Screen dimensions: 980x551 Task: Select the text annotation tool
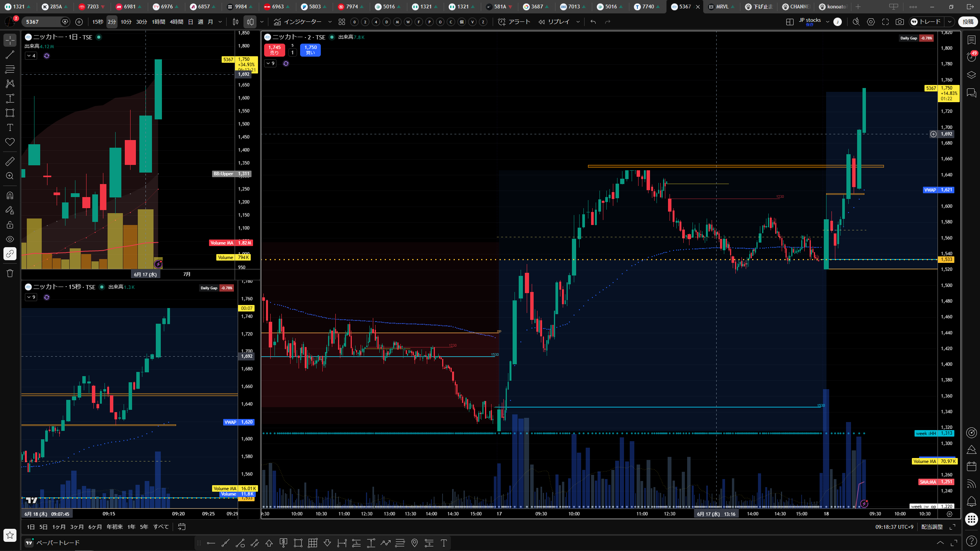point(10,127)
